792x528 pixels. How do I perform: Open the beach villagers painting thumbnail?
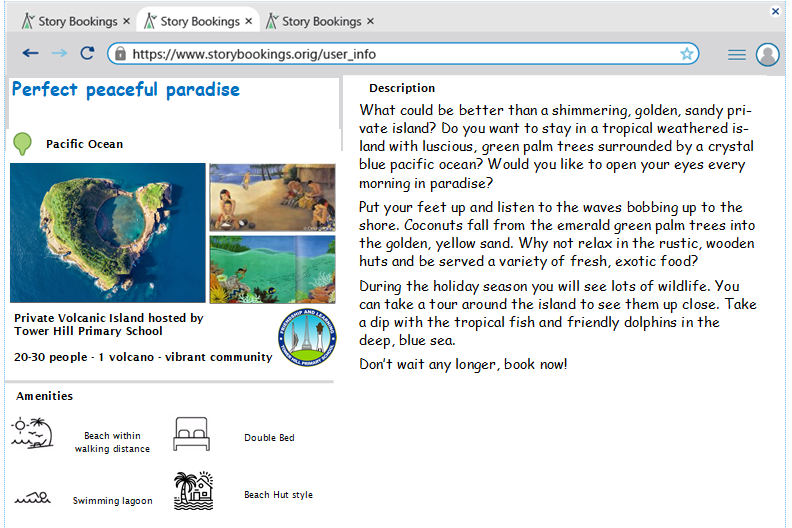[272, 197]
